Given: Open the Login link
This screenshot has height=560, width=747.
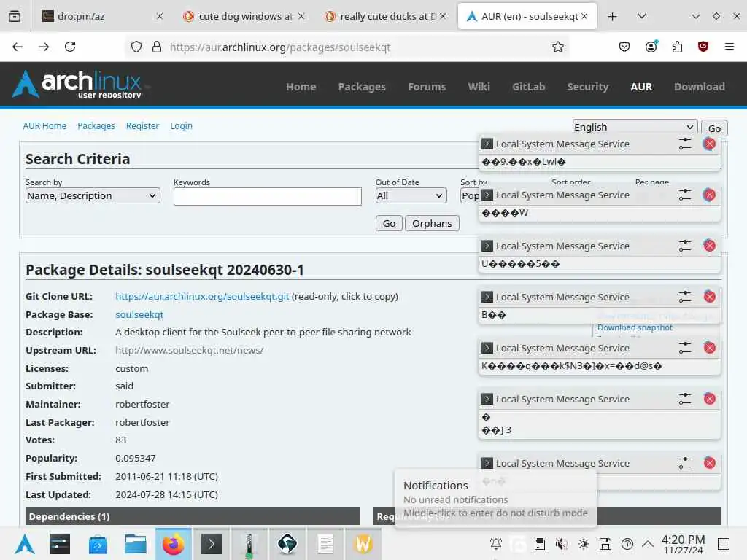Looking at the screenshot, I should 181,125.
